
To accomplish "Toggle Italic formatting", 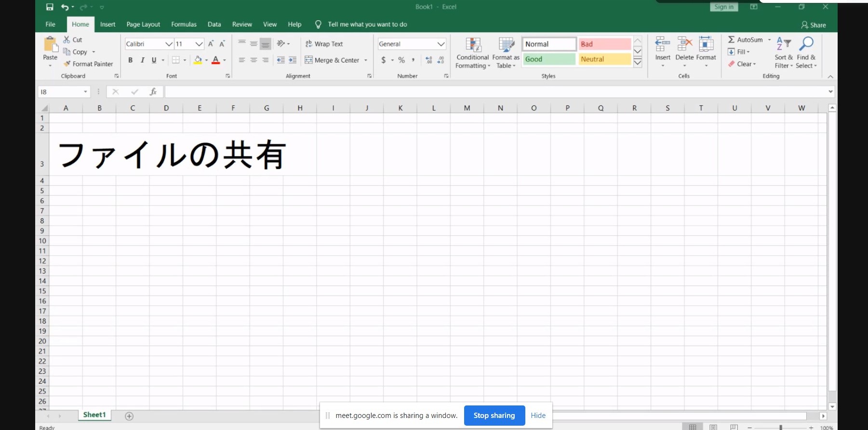I will (x=142, y=60).
